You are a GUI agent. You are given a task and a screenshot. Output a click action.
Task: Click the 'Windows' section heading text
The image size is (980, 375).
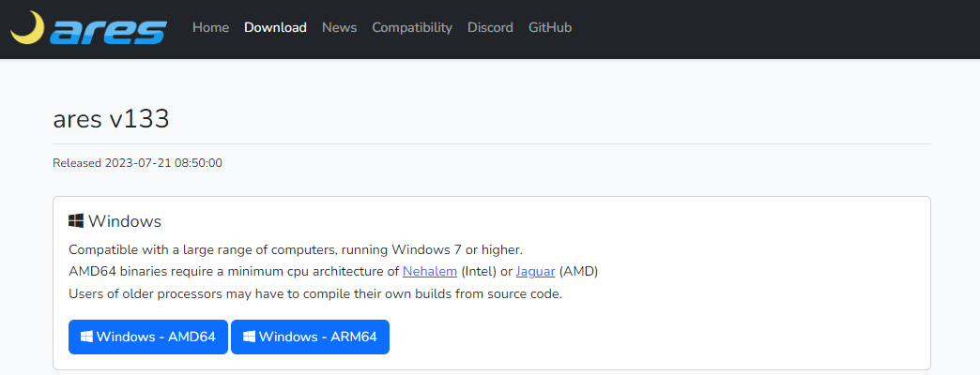pos(125,221)
